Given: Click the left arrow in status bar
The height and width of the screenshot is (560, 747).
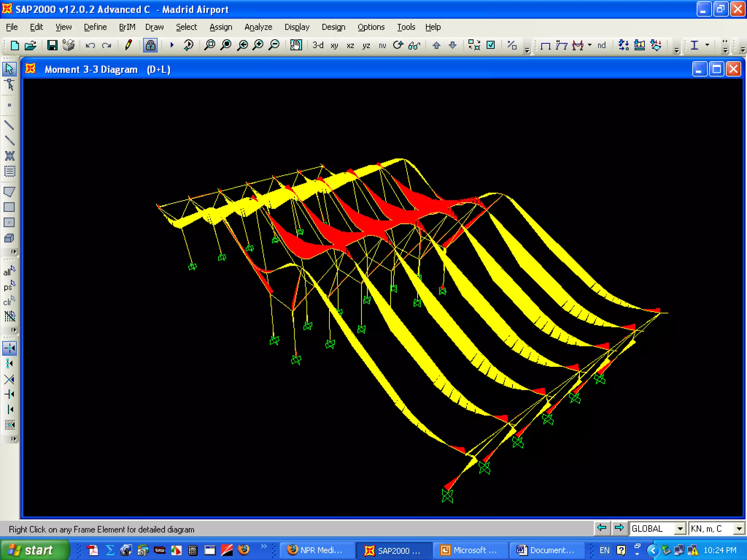Looking at the screenshot, I should pyautogui.click(x=601, y=528).
